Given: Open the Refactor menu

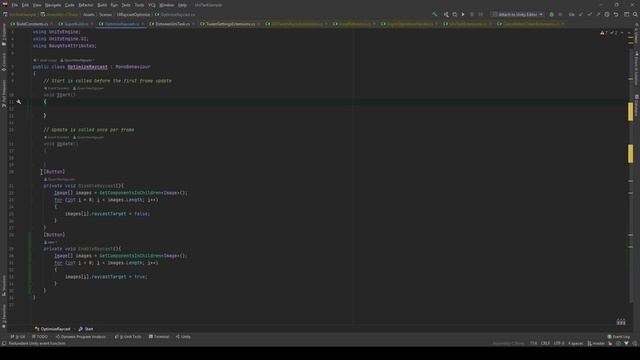Looking at the screenshot, I should coord(86,5).
